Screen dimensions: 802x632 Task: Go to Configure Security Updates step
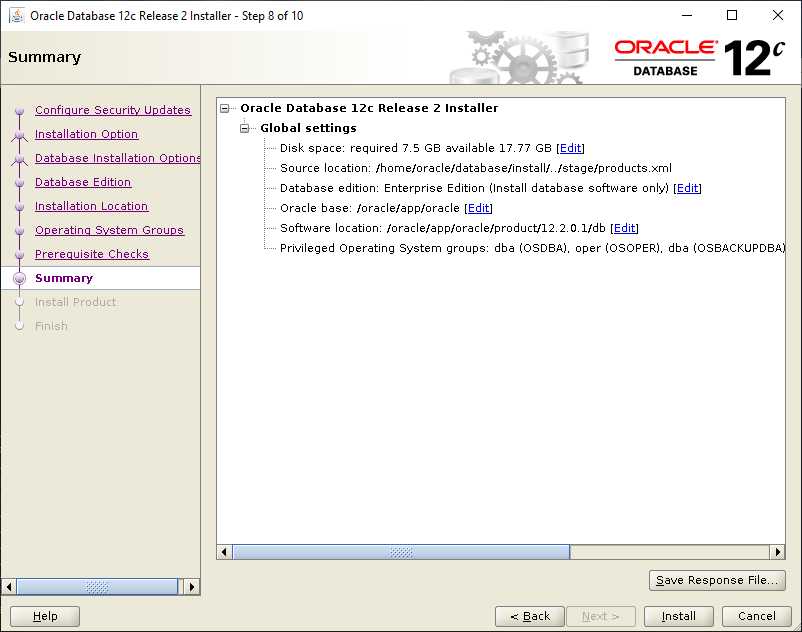pyautogui.click(x=113, y=110)
